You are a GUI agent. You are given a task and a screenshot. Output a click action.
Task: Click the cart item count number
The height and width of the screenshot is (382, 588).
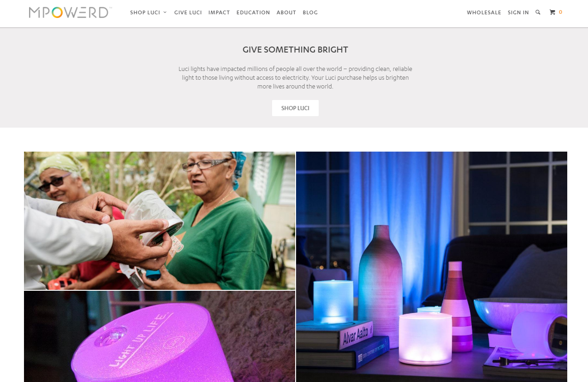pos(560,12)
